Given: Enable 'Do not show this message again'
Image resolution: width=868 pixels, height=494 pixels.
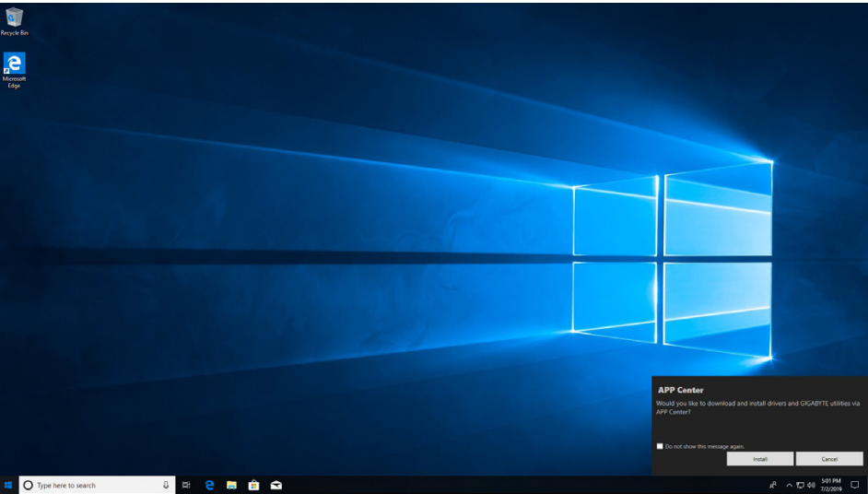Looking at the screenshot, I should tap(660, 446).
